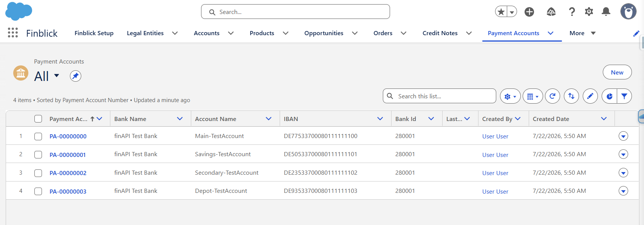Expand the Payment Accounts tab chevron
This screenshot has width=644, height=225.
(551, 33)
